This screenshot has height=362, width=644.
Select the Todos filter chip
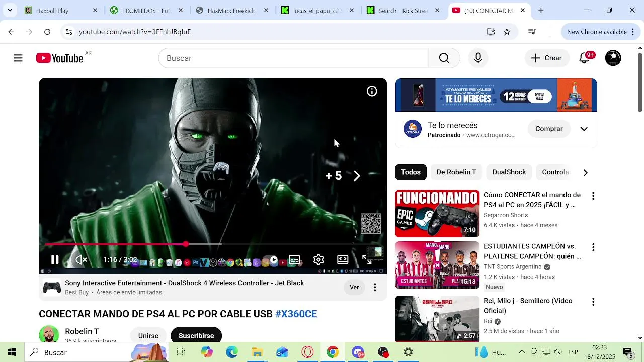(411, 172)
